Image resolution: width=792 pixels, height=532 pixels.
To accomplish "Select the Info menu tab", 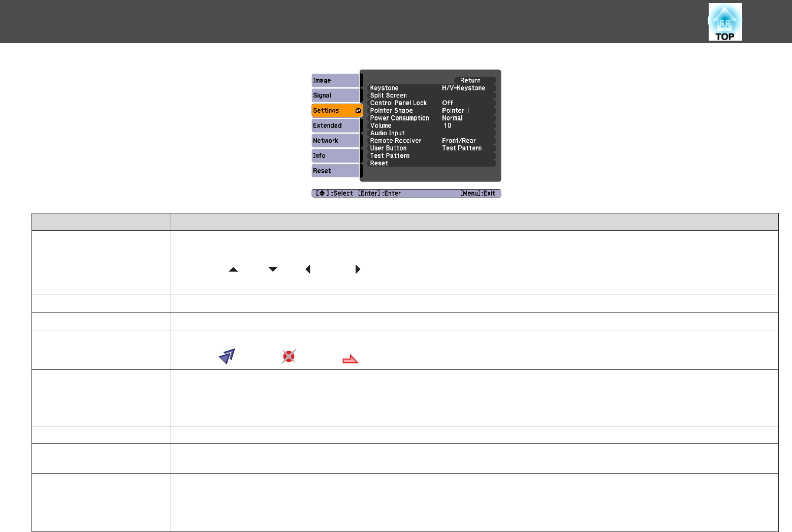I will 335,155.
